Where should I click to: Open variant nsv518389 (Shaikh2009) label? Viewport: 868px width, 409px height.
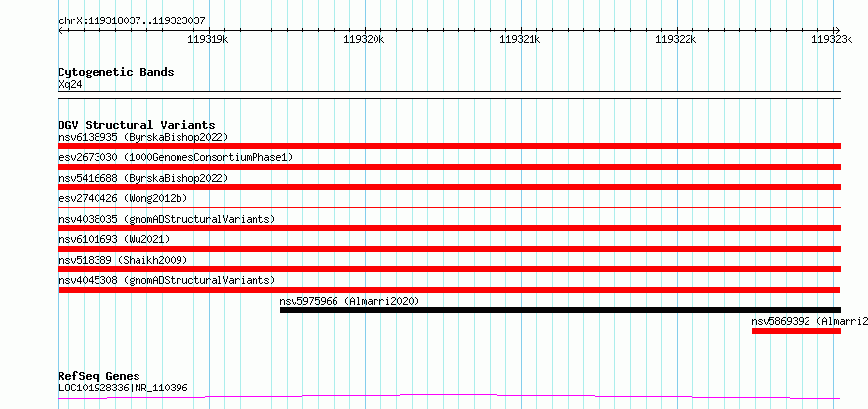tap(123, 260)
